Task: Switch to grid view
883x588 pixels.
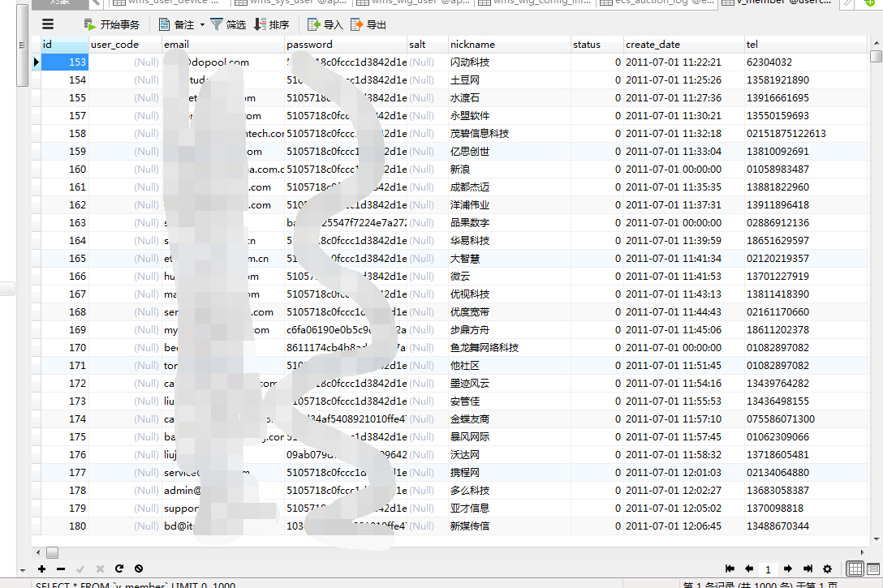Action: pyautogui.click(x=855, y=569)
